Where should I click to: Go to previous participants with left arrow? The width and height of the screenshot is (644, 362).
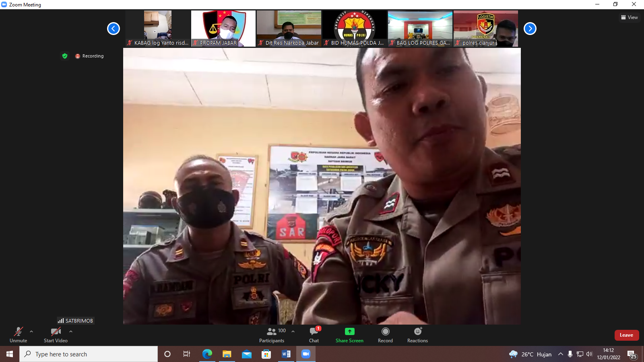[x=114, y=29]
